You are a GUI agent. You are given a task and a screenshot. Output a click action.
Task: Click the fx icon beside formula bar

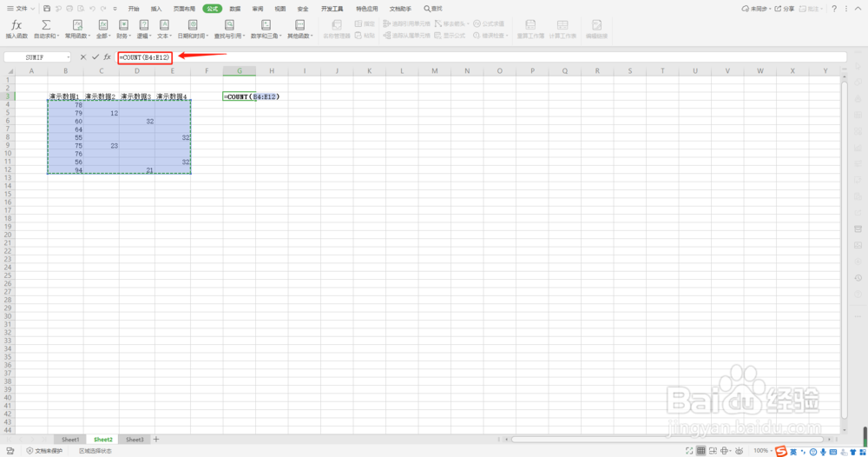point(108,57)
